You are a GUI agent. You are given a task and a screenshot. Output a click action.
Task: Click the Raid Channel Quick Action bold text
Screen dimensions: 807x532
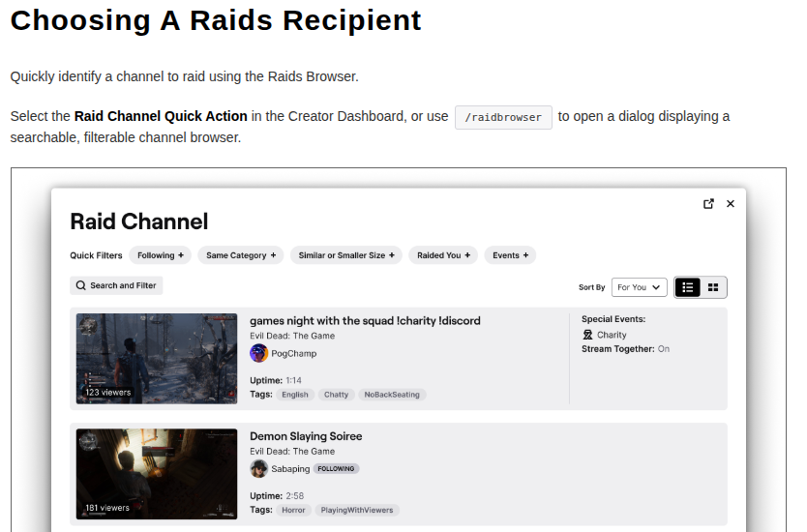[x=161, y=116]
